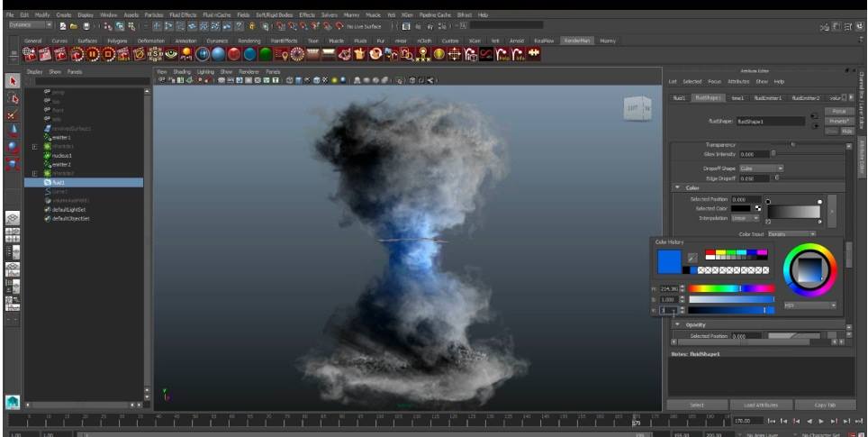Increase the hue value stepper arrow
This screenshot has height=437, width=868.
point(682,287)
